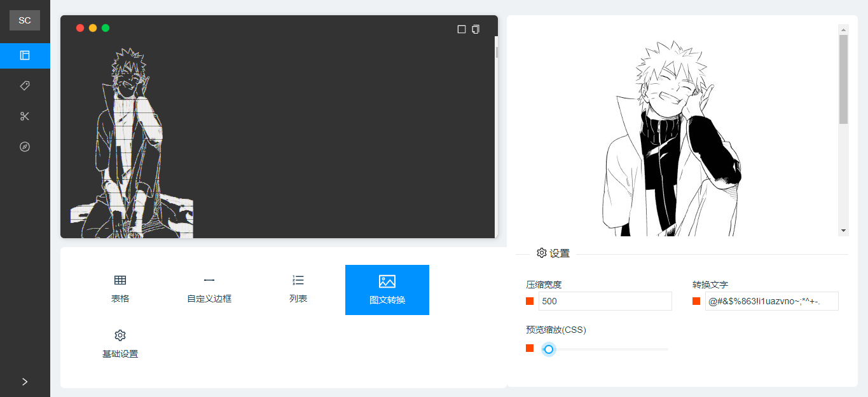Image resolution: width=868 pixels, height=397 pixels.
Task: Click the scrollbar down arrow on image panel
Action: click(843, 230)
